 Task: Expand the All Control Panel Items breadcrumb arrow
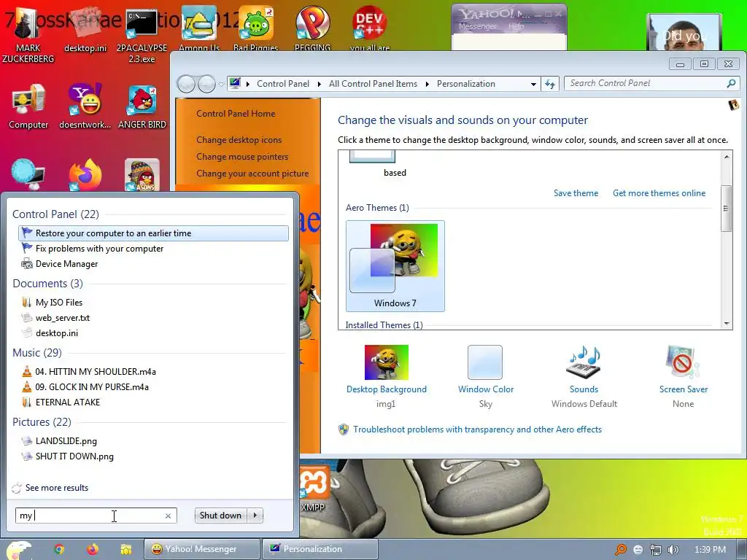[x=427, y=84]
